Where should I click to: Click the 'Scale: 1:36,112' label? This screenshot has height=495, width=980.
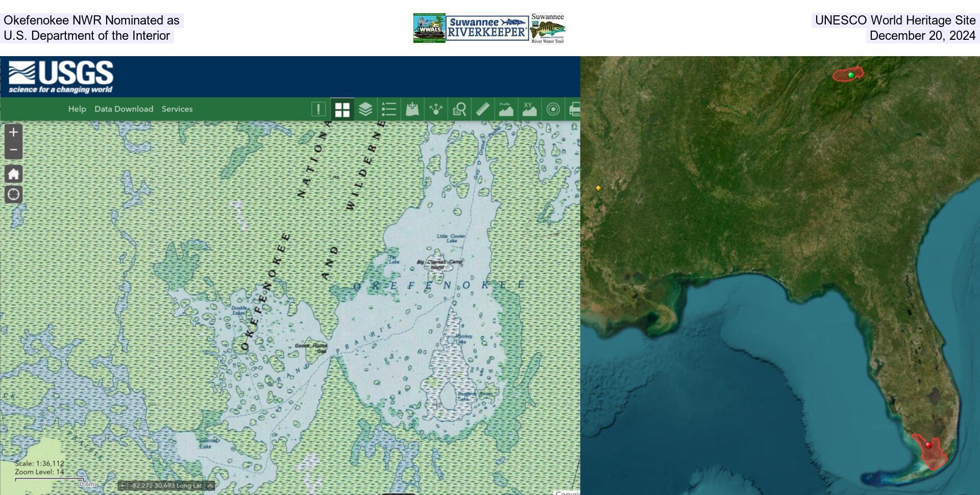pos(39,464)
